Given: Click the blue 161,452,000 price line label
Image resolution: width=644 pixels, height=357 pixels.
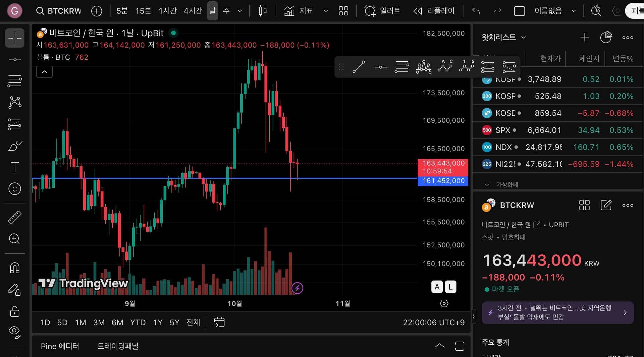Looking at the screenshot, I should click(x=443, y=181).
